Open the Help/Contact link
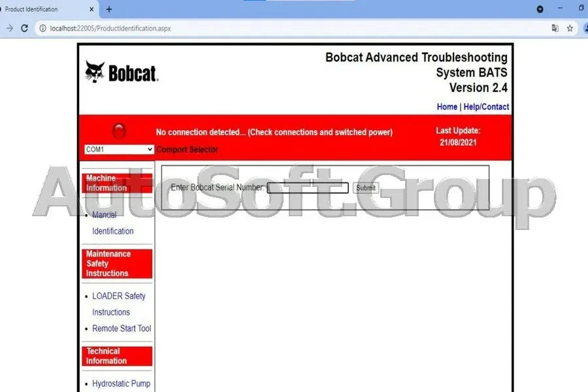This screenshot has height=392, width=588. (x=486, y=107)
